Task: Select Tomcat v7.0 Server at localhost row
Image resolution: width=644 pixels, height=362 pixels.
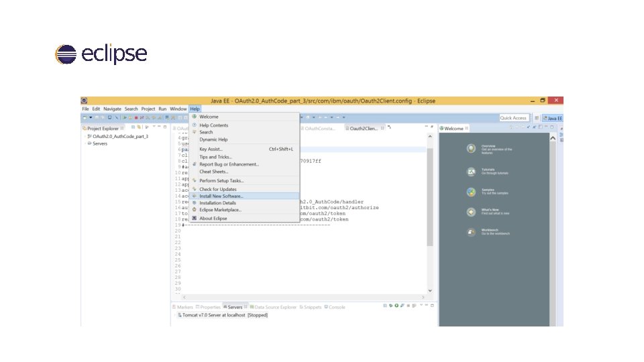Action: tap(222, 315)
